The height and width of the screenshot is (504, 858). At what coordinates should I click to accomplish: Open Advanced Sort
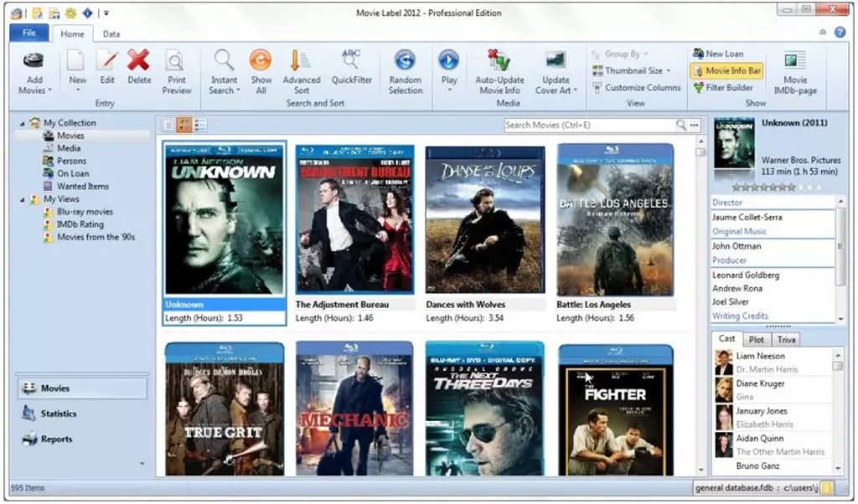[301, 72]
